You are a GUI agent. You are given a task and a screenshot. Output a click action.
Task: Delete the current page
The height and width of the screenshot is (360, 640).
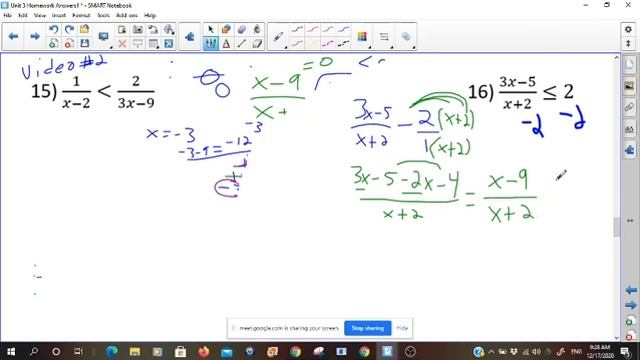pos(69,43)
